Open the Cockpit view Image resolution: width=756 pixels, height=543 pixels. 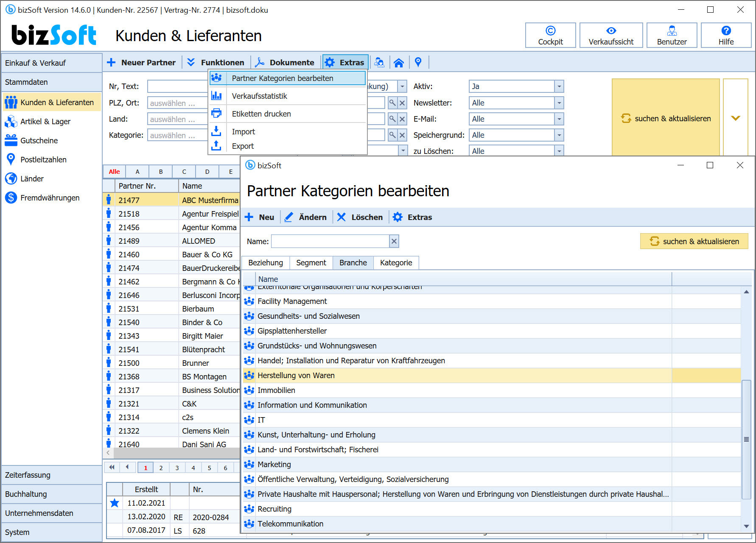[x=550, y=35]
